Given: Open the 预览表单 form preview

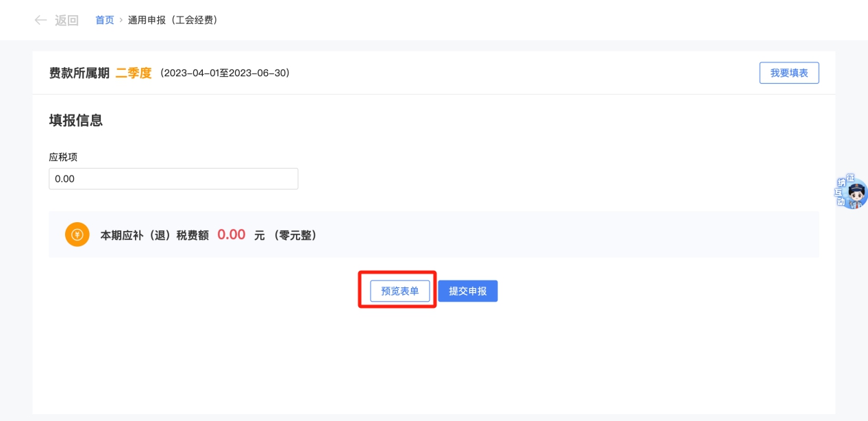Looking at the screenshot, I should pos(400,291).
